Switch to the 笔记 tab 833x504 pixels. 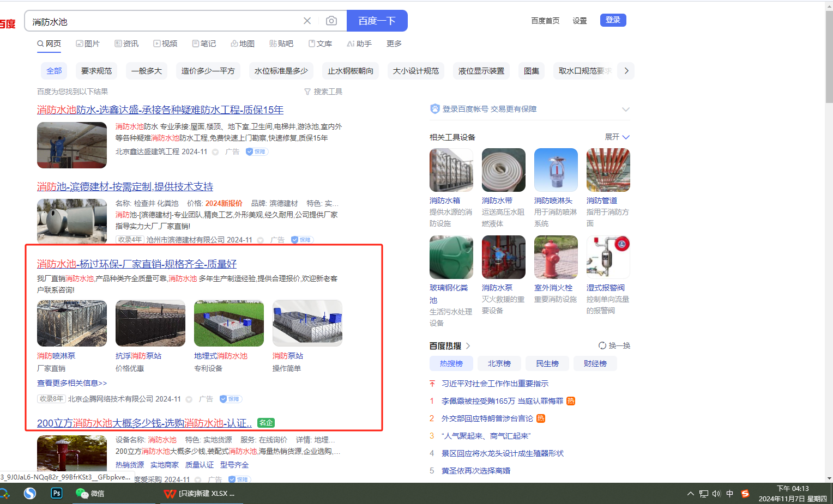(204, 44)
